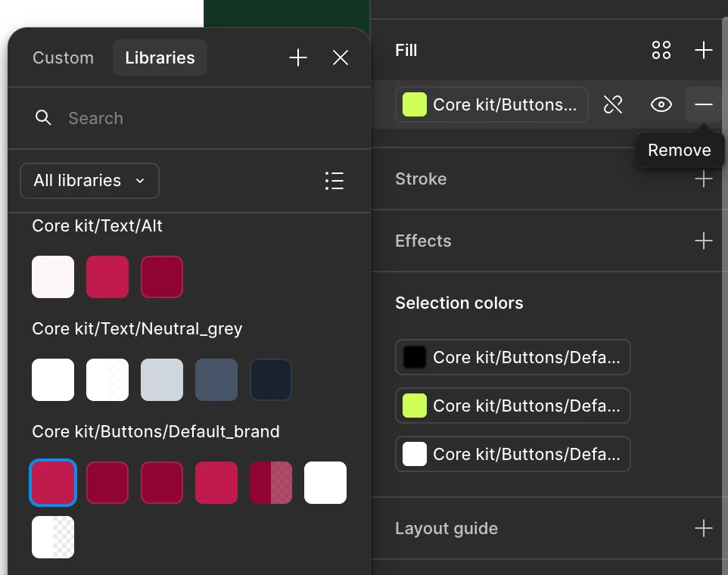Viewport: 728px width, 575px height.
Task: Add an effect using the plus icon
Action: pyautogui.click(x=704, y=241)
